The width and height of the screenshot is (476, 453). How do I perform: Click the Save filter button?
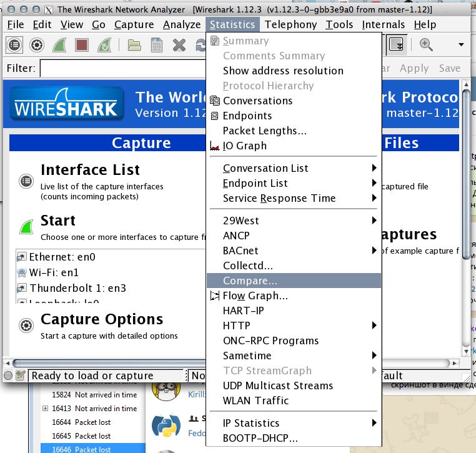450,68
